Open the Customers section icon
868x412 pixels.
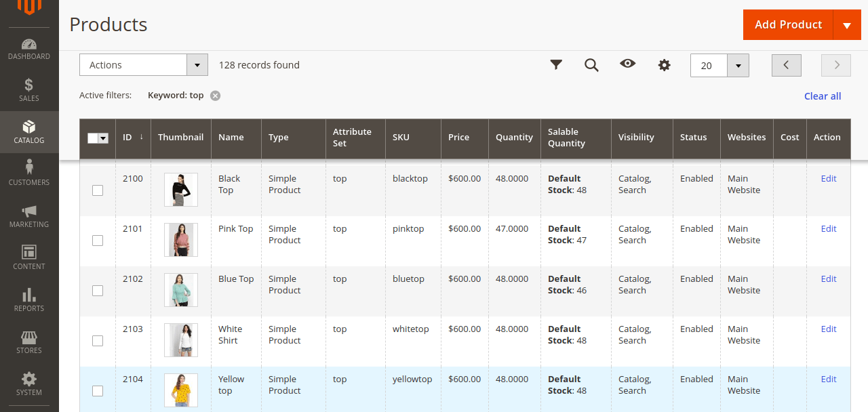[x=28, y=173]
